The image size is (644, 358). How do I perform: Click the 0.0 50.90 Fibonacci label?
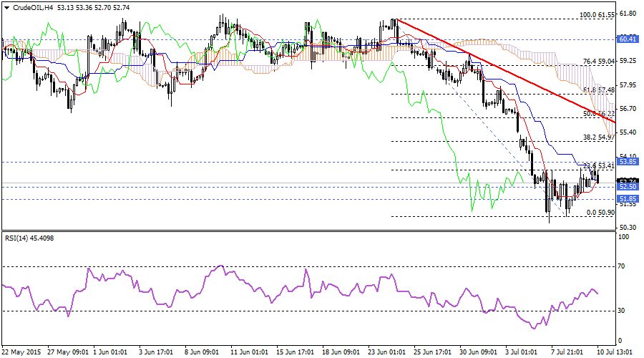pyautogui.click(x=600, y=213)
